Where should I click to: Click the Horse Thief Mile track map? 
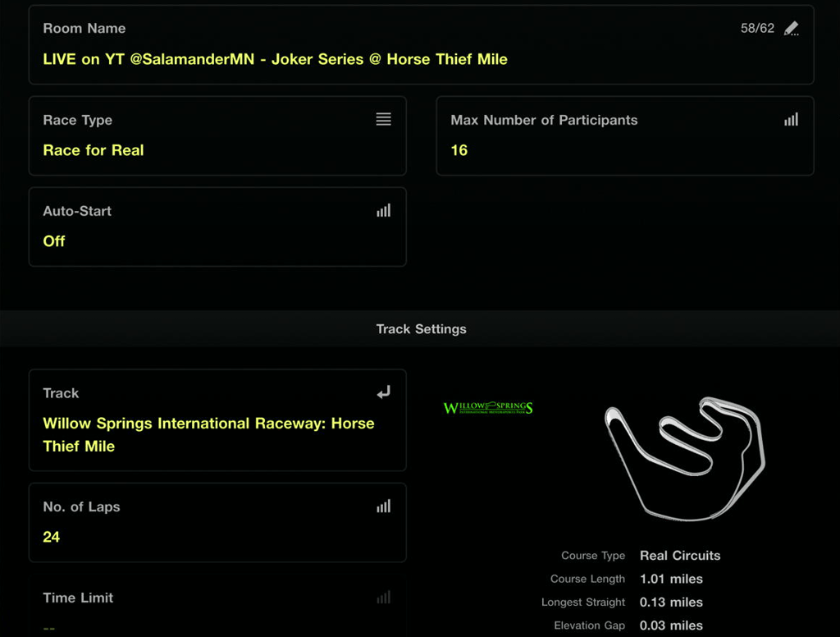tap(685, 459)
